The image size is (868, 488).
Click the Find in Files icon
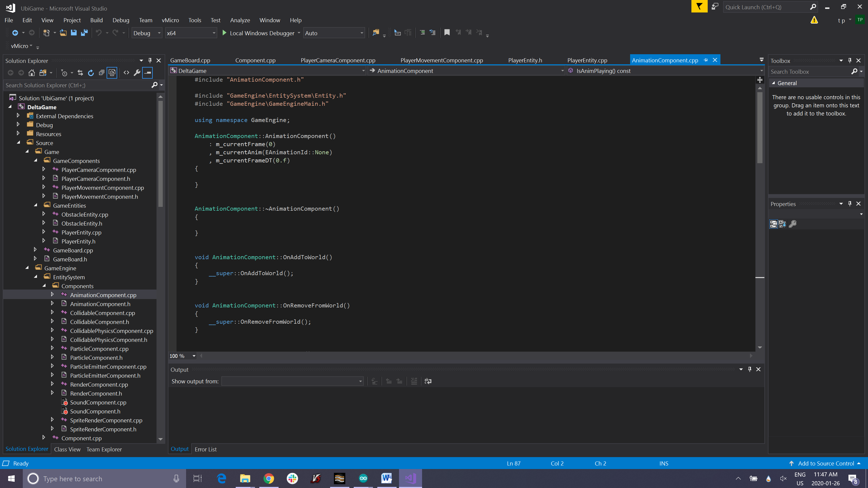click(376, 33)
